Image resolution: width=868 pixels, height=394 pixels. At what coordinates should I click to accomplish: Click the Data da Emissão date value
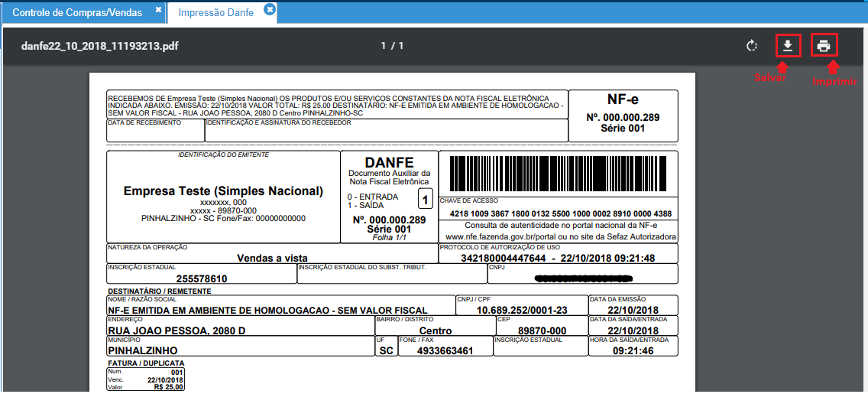(633, 311)
